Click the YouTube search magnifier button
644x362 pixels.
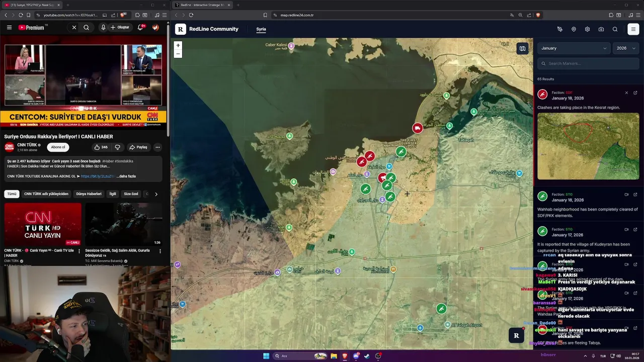[x=87, y=28]
